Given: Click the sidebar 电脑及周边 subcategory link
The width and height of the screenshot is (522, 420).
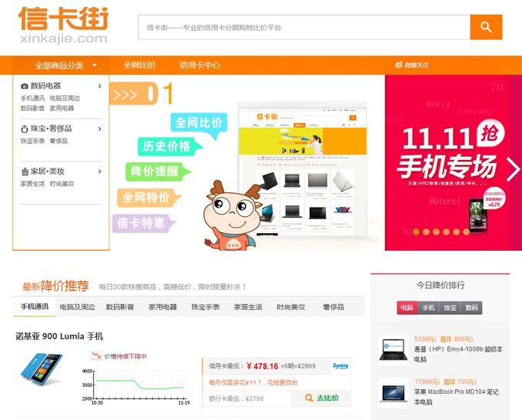Looking at the screenshot, I should tap(65, 98).
